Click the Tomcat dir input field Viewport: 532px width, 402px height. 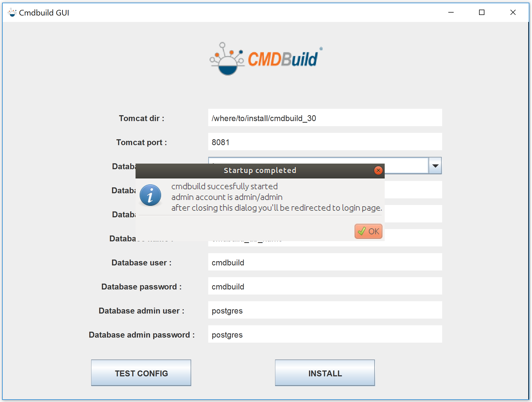[x=325, y=118]
